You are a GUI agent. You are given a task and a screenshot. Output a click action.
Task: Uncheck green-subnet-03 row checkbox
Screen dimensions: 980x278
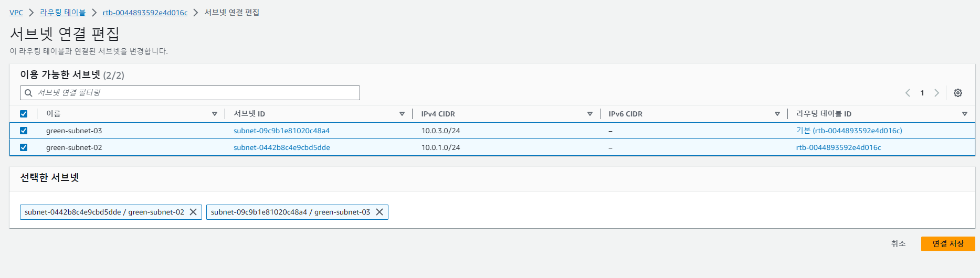click(x=24, y=131)
